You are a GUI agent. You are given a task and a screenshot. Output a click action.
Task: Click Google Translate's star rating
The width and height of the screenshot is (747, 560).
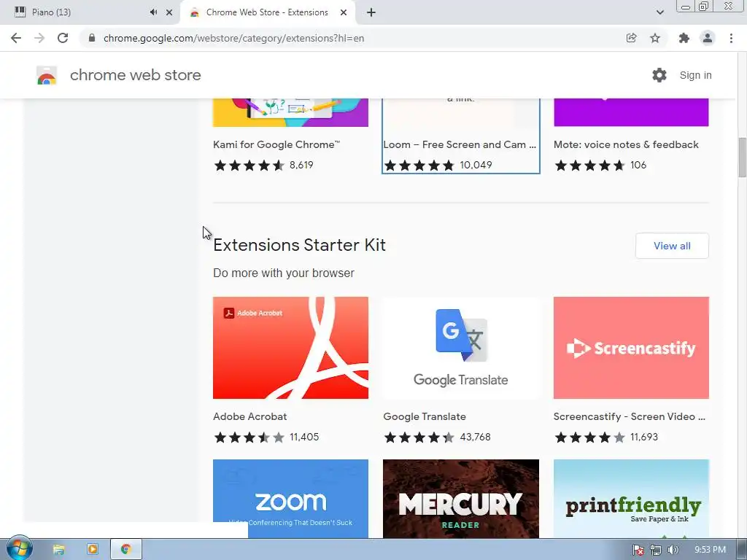tap(419, 437)
